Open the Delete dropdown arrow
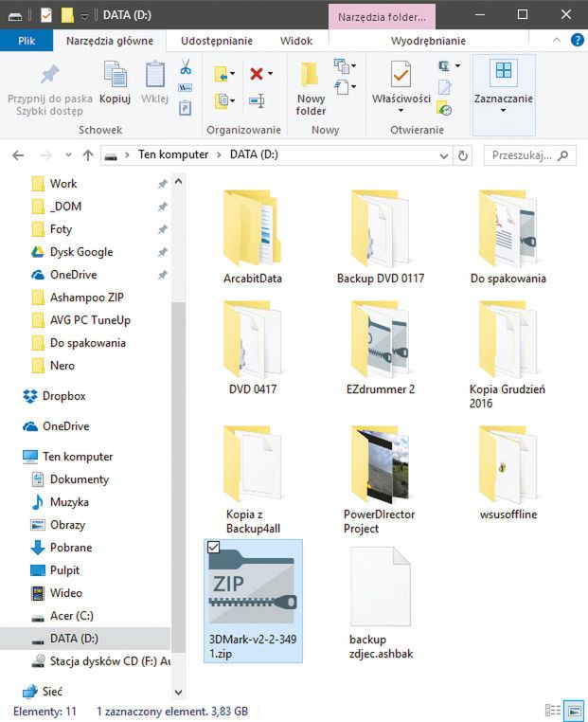The height and width of the screenshot is (722, 588). [x=271, y=74]
